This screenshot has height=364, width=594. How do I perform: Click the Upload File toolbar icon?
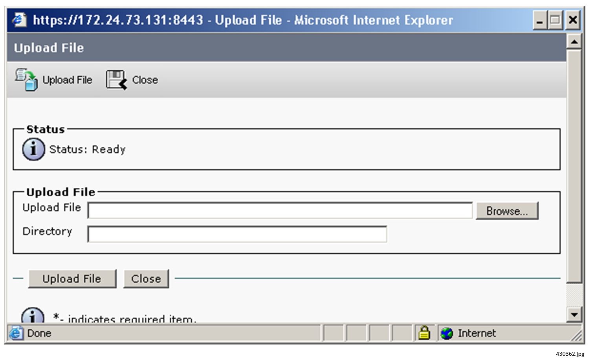tap(26, 80)
